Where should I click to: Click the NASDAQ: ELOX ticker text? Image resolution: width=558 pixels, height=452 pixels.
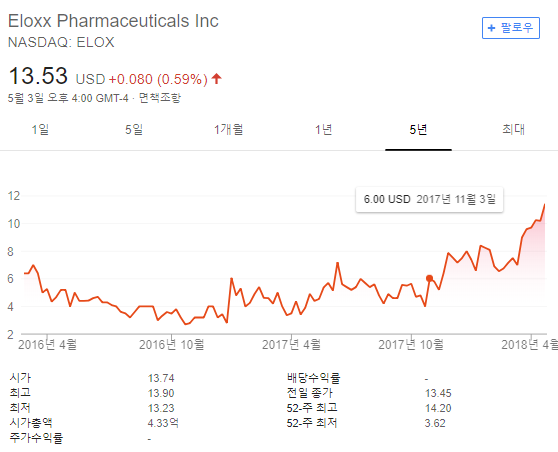coord(61,42)
